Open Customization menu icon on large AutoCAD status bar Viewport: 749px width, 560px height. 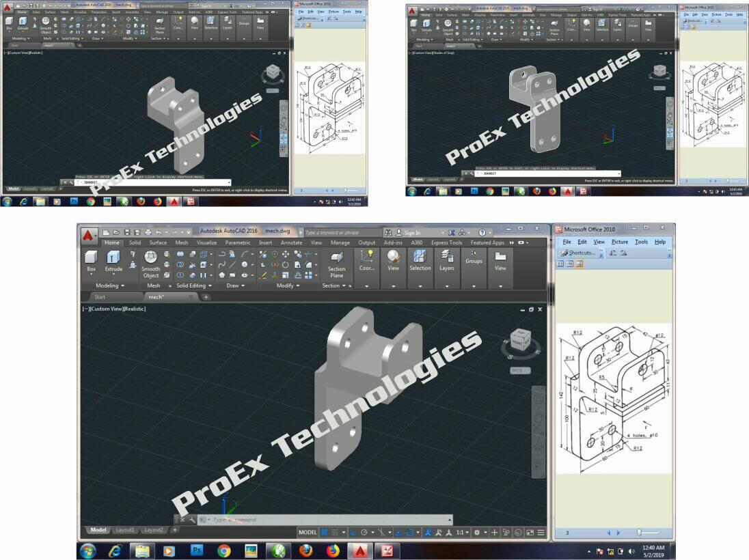[x=541, y=532]
